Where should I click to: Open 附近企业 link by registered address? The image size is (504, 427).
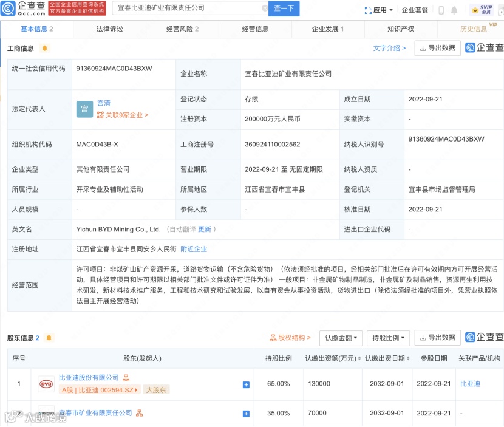194,249
